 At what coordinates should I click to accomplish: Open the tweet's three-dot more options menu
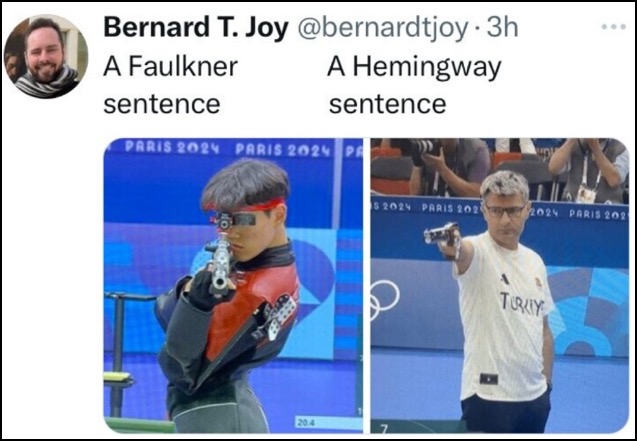pyautogui.click(x=613, y=27)
